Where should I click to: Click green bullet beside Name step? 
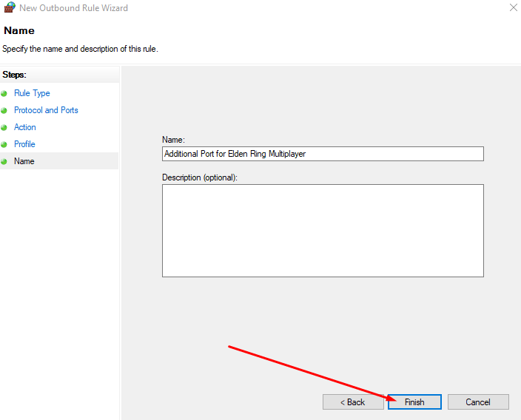pyautogui.click(x=4, y=161)
